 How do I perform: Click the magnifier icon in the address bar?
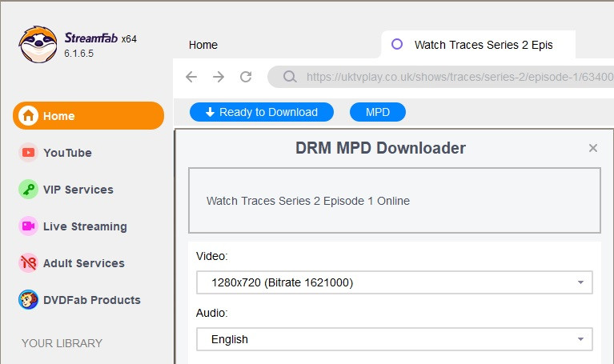click(x=290, y=77)
